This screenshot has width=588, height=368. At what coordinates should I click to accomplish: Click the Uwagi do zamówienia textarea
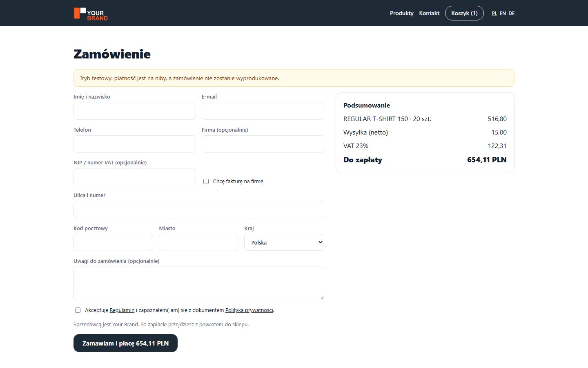199,283
